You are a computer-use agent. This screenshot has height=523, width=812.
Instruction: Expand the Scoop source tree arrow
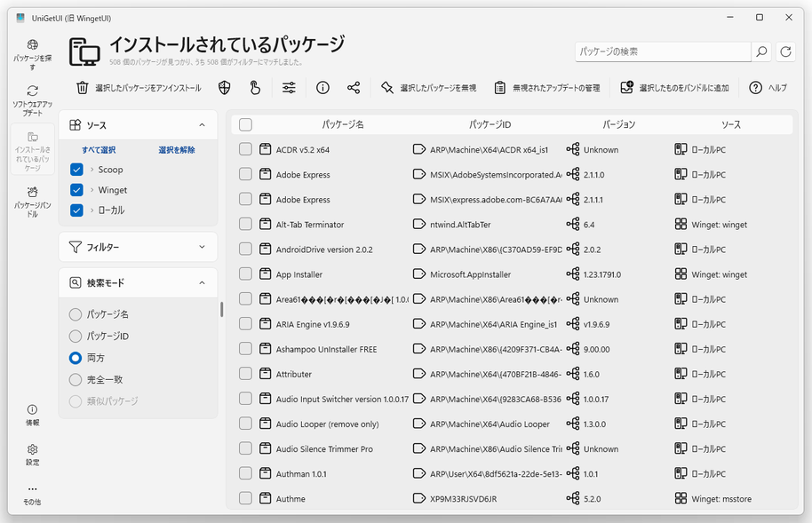tap(92, 170)
